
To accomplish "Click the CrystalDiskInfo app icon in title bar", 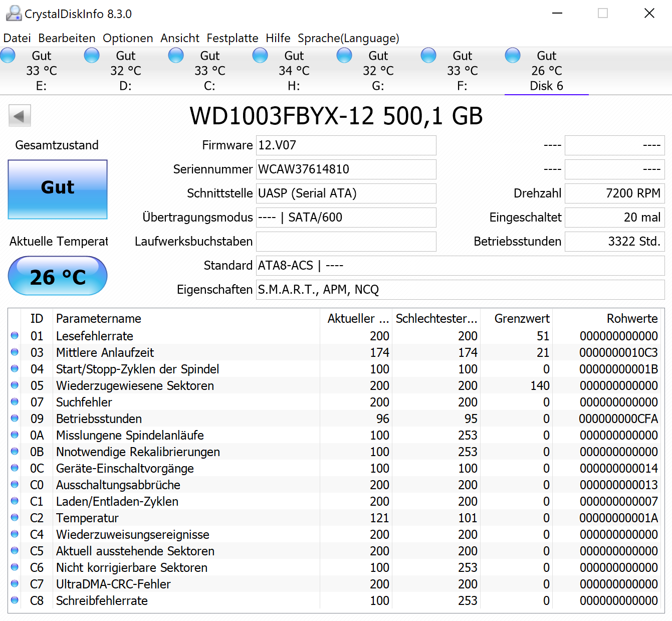I will (x=14, y=14).
